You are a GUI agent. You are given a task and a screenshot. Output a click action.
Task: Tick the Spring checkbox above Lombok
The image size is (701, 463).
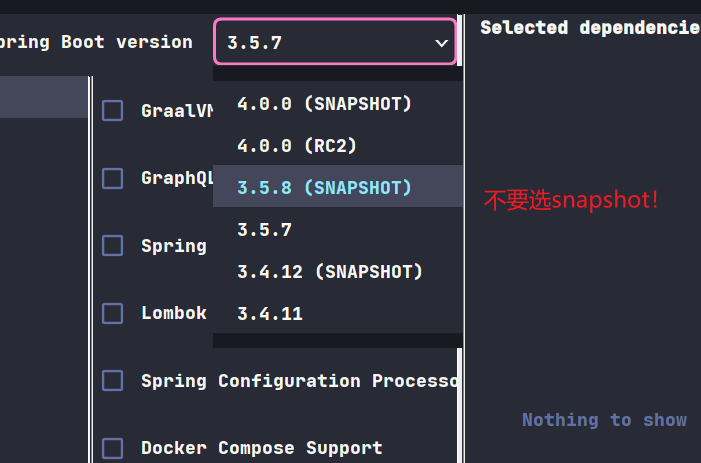coord(113,245)
